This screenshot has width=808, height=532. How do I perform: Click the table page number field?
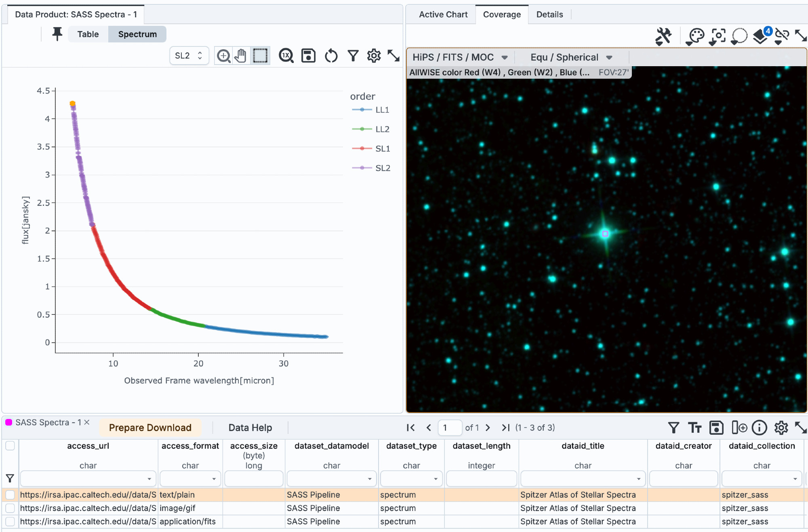449,427
